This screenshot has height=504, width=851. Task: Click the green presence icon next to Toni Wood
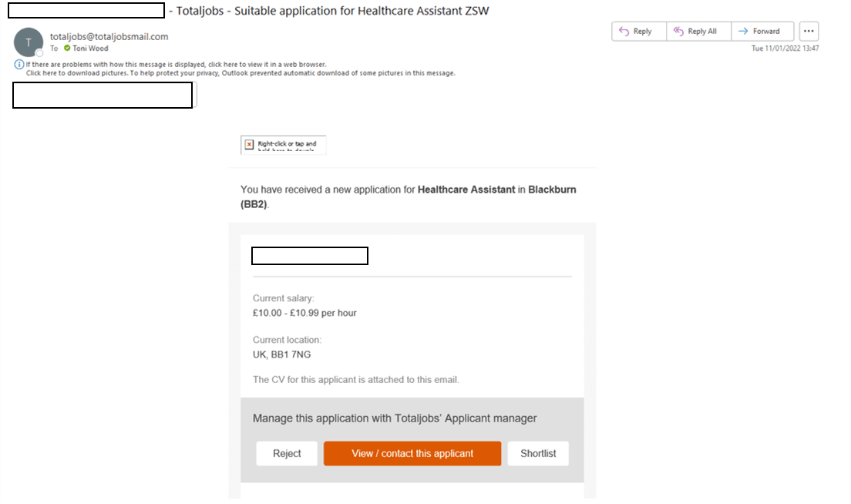pos(67,49)
